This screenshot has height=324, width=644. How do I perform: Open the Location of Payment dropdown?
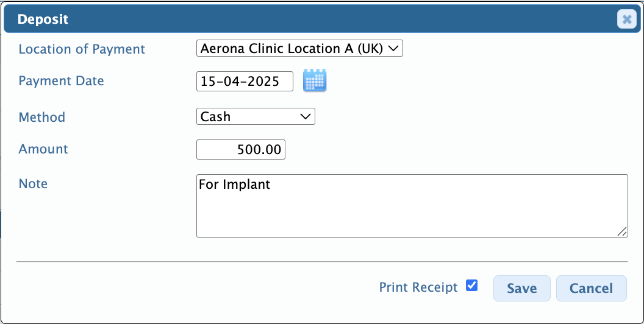pos(300,48)
